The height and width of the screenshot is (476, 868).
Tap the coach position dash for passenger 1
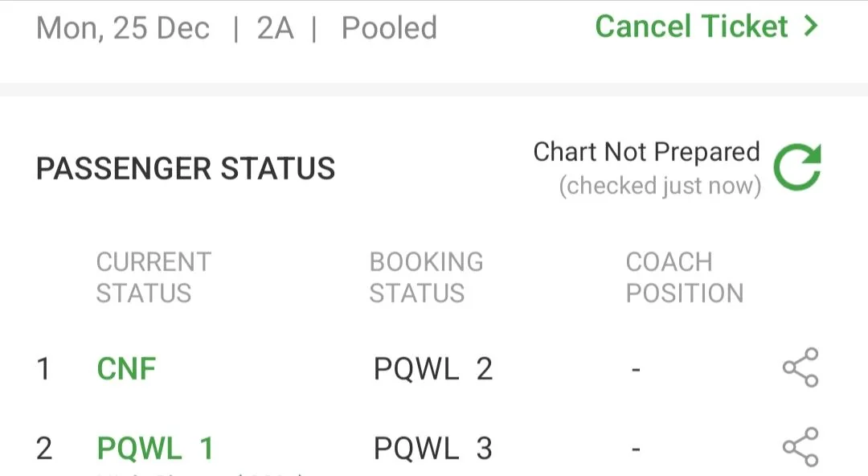636,368
